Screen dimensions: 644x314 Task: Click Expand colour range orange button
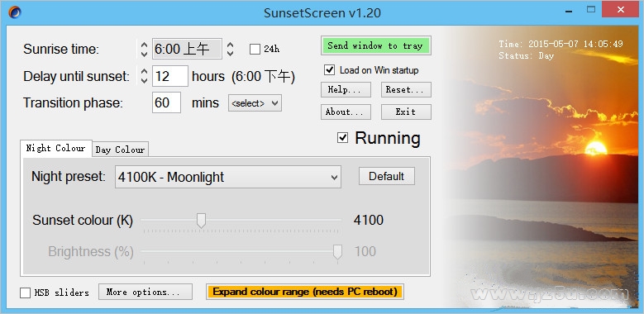coord(305,292)
